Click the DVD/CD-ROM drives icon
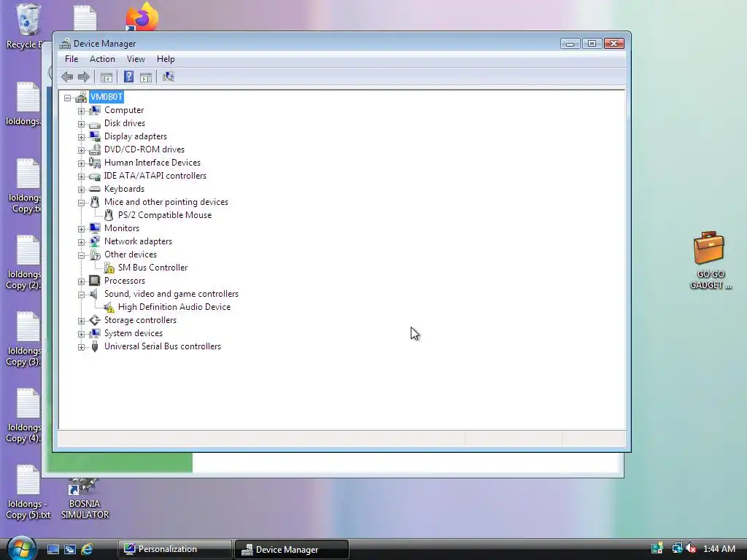Image resolution: width=747 pixels, height=560 pixels. pyautogui.click(x=95, y=149)
